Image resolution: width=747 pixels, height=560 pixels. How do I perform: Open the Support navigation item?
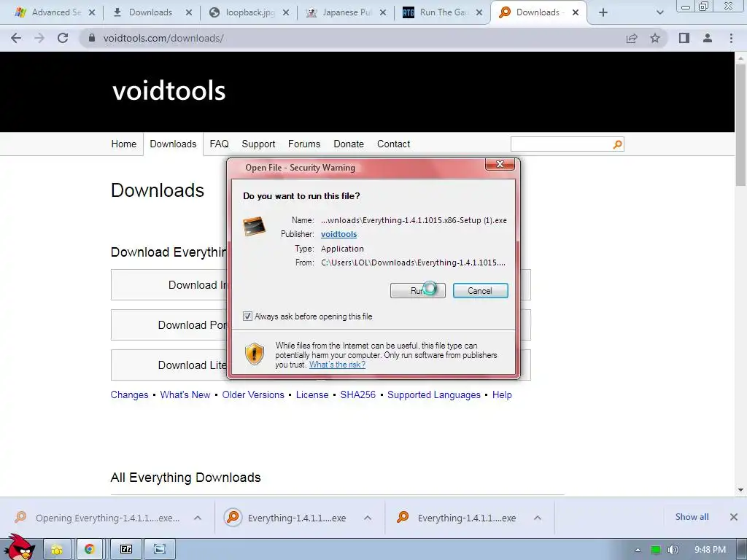258,144
